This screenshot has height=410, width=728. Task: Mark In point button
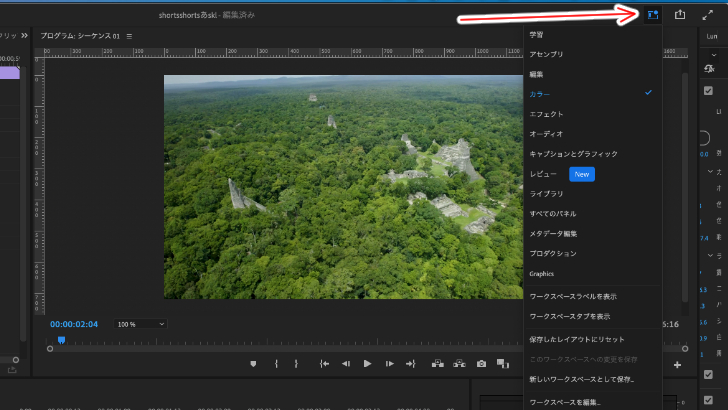(x=276, y=364)
